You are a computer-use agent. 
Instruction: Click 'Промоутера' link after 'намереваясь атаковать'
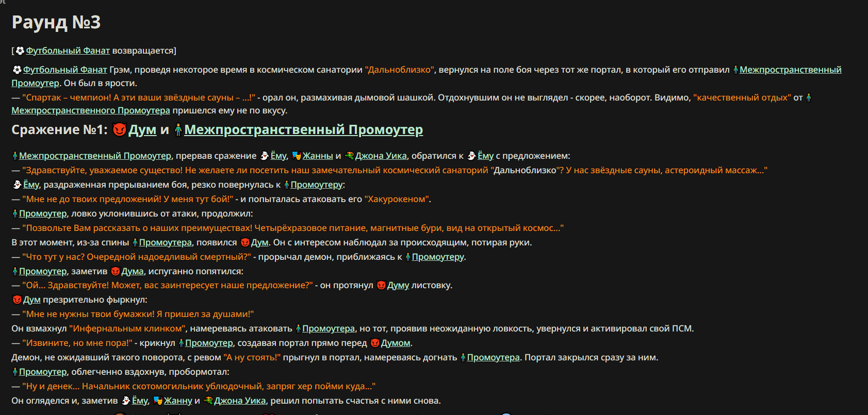coord(329,328)
